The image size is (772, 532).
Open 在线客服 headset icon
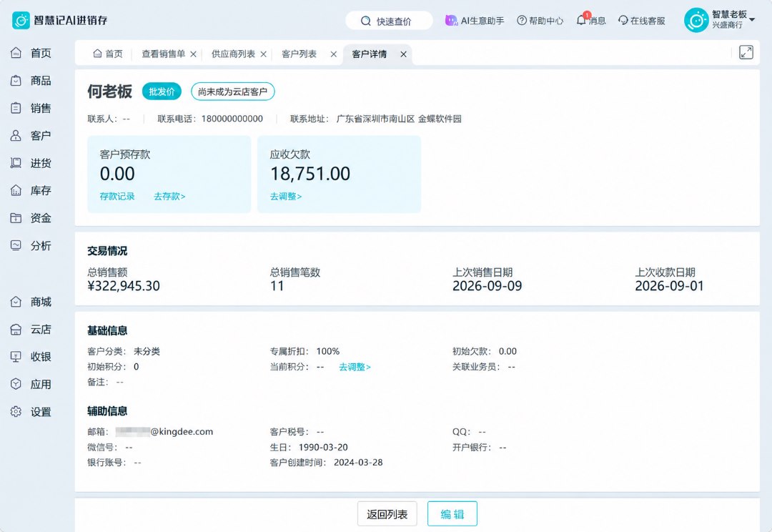[623, 20]
